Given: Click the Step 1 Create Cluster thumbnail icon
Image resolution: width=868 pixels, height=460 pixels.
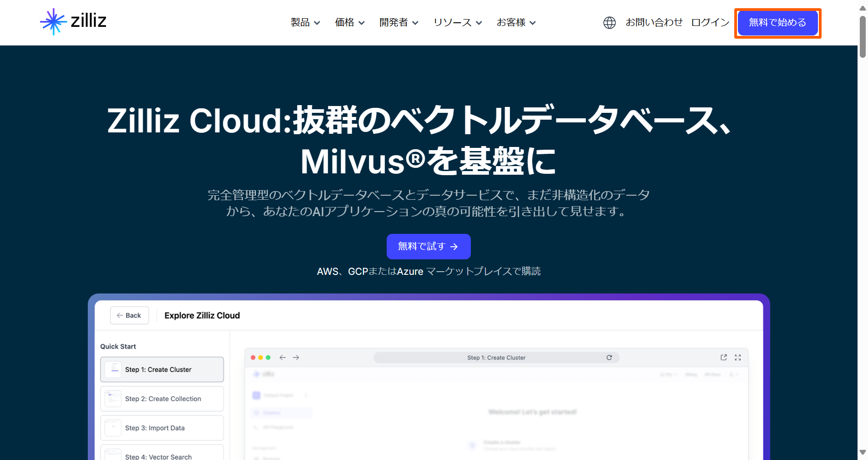Looking at the screenshot, I should click(x=113, y=369).
